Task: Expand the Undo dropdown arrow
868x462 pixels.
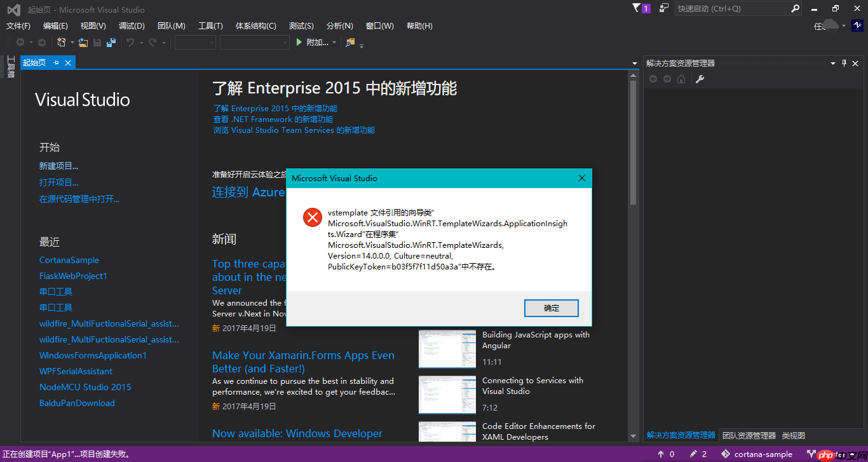Action: click(141, 42)
